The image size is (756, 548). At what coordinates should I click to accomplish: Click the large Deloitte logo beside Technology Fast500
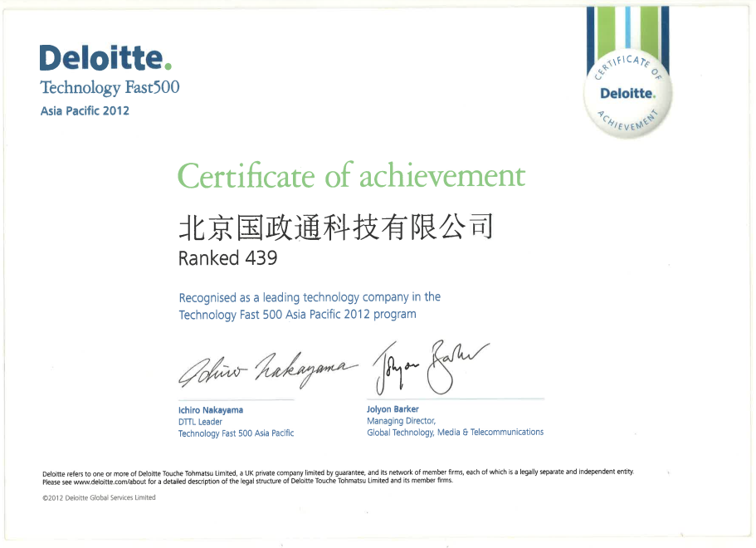[105, 57]
